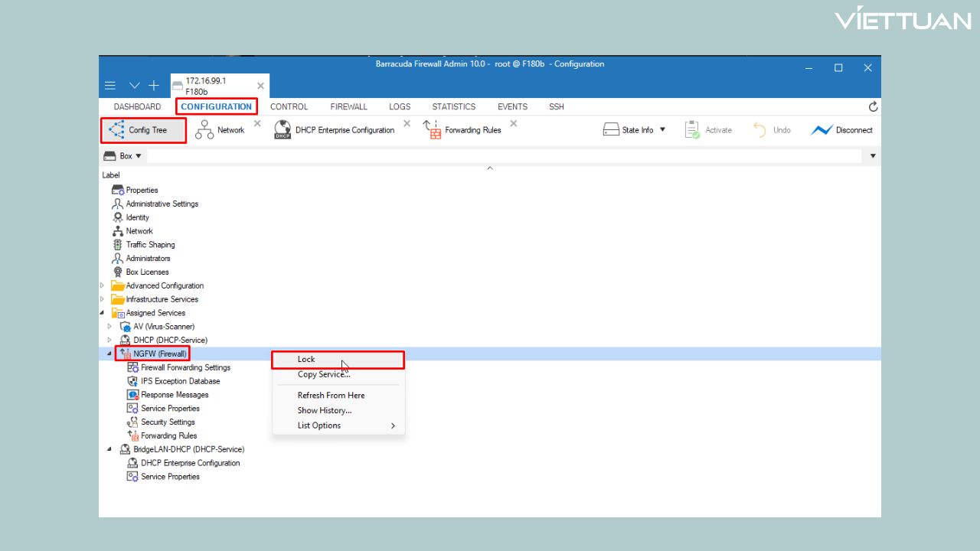The width and height of the screenshot is (980, 551).
Task: Expand the Advanced Configuration folder
Action: click(103, 285)
